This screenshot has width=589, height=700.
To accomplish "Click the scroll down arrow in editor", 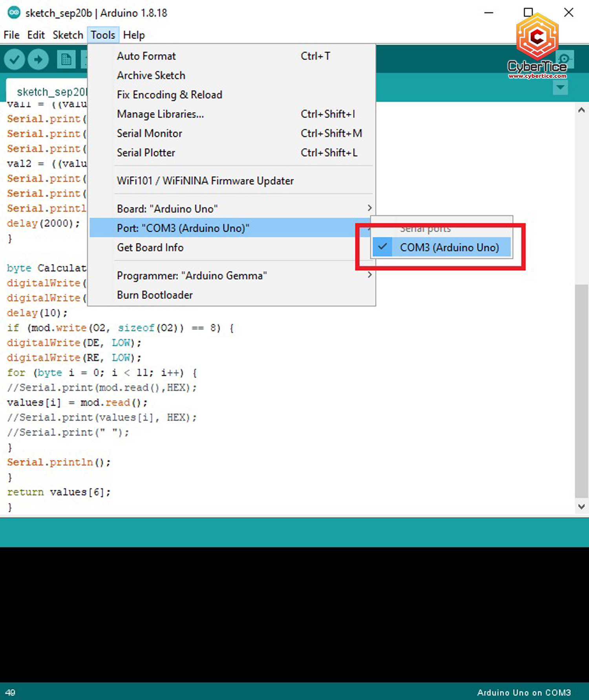I will click(582, 507).
